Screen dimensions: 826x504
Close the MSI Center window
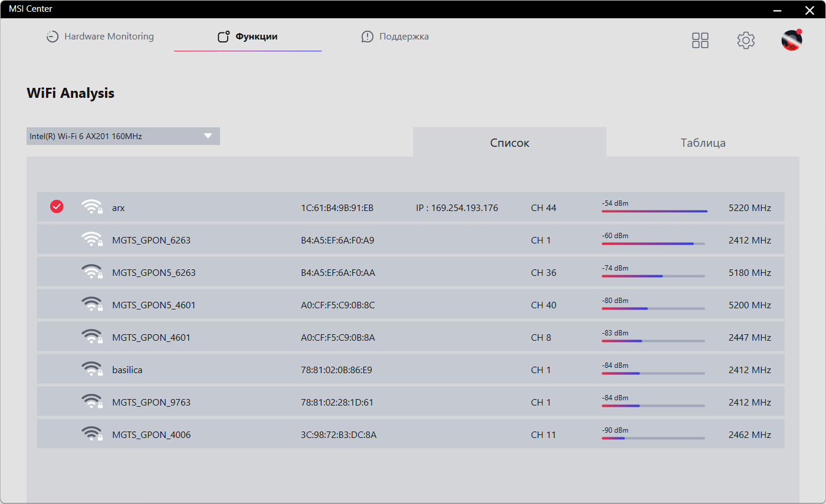click(809, 10)
